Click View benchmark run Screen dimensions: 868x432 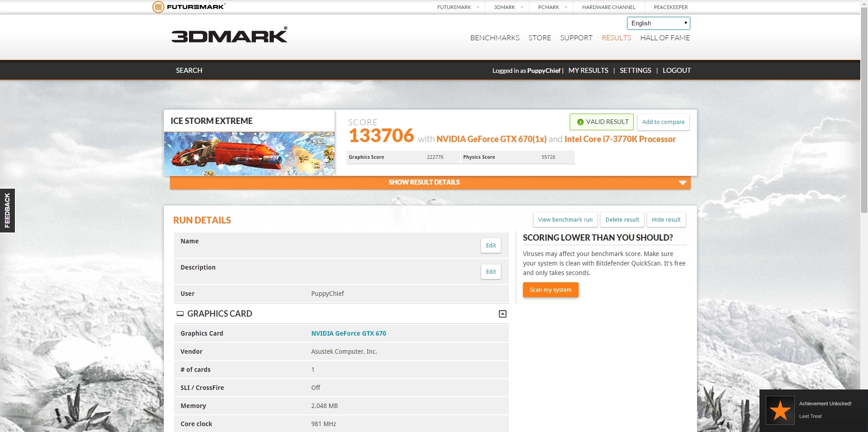(565, 219)
